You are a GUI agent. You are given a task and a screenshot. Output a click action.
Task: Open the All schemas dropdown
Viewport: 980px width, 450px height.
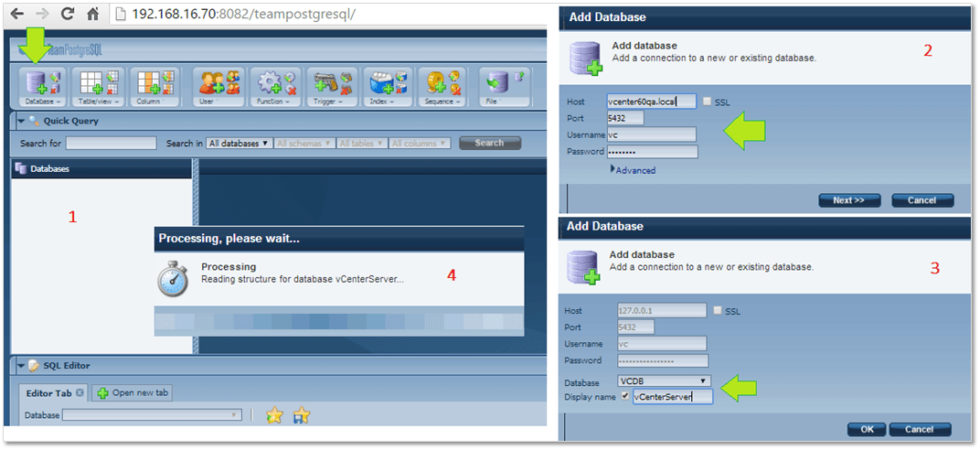[304, 143]
